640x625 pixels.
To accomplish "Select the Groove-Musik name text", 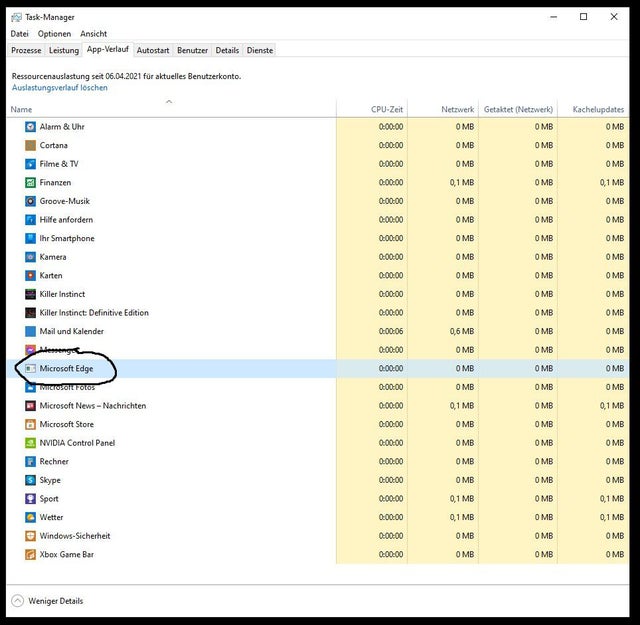I will click(64, 201).
